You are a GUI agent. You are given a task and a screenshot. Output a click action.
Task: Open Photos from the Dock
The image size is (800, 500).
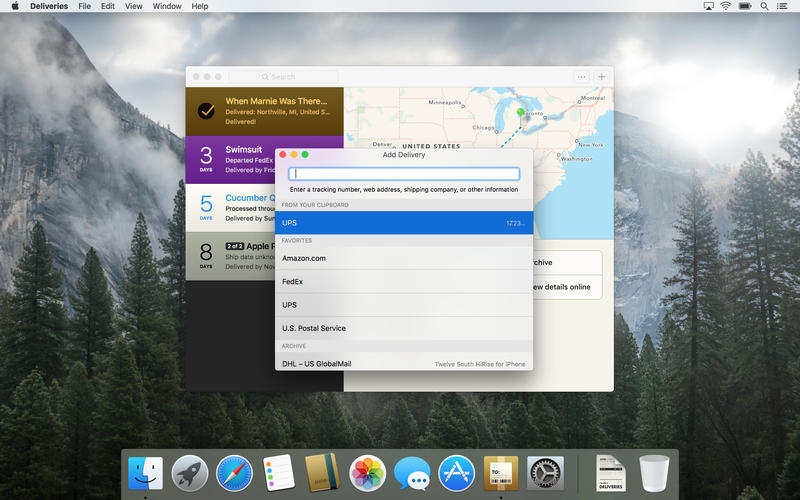pyautogui.click(x=367, y=473)
